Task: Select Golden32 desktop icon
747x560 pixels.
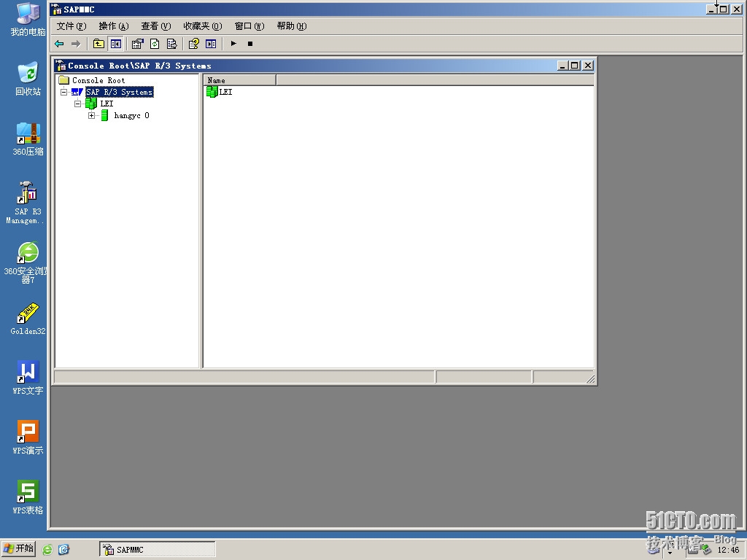Action: [28, 319]
